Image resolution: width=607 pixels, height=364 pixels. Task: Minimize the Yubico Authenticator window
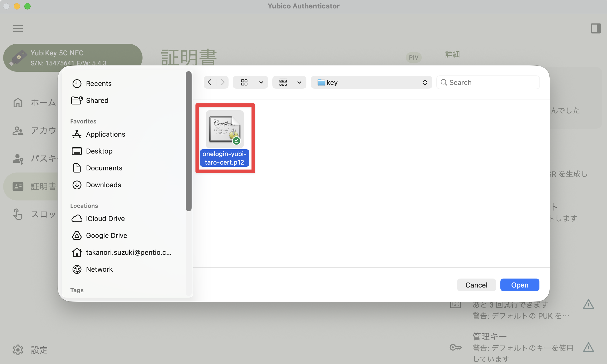17,6
